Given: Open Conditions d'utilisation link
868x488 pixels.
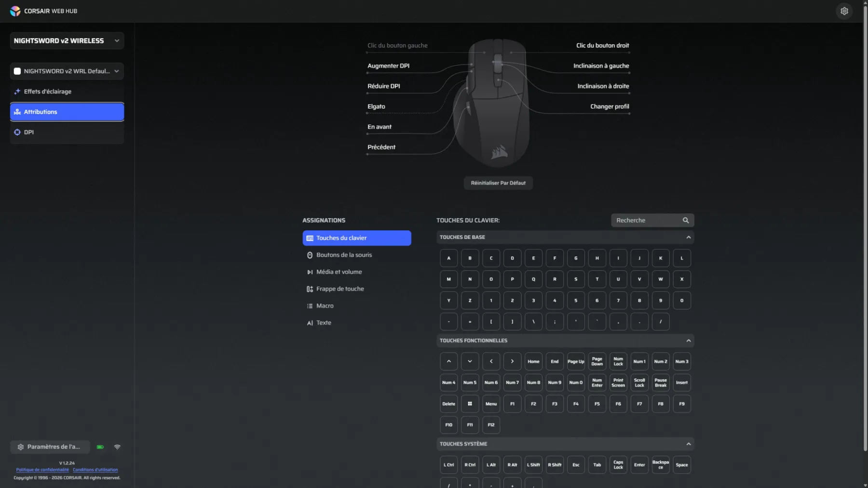Looking at the screenshot, I should pos(95,470).
